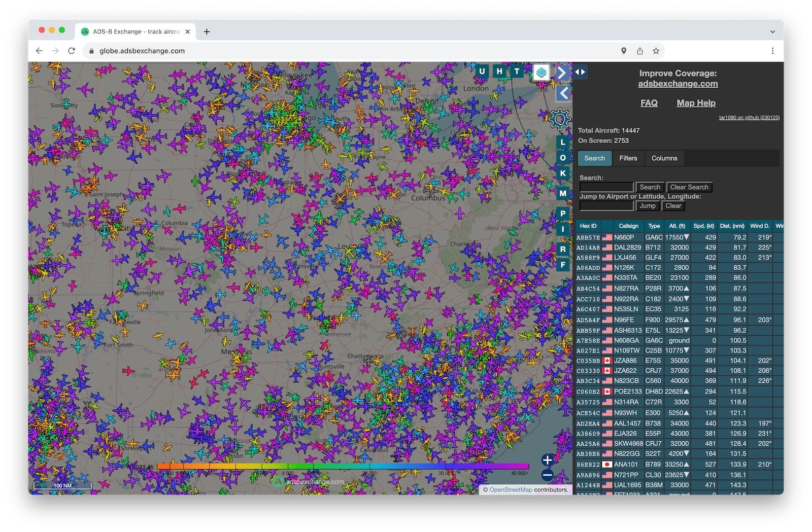
Task: Open the Map Help link
Action: coord(696,103)
